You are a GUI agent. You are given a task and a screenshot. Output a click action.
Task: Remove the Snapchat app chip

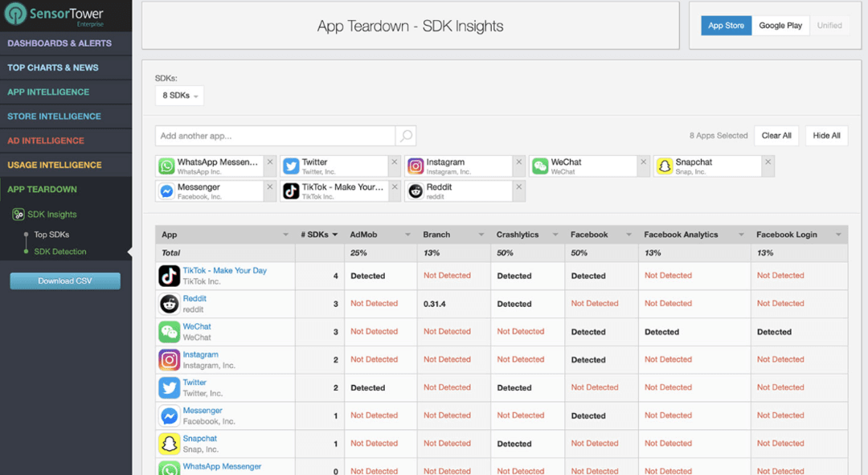pos(768,162)
